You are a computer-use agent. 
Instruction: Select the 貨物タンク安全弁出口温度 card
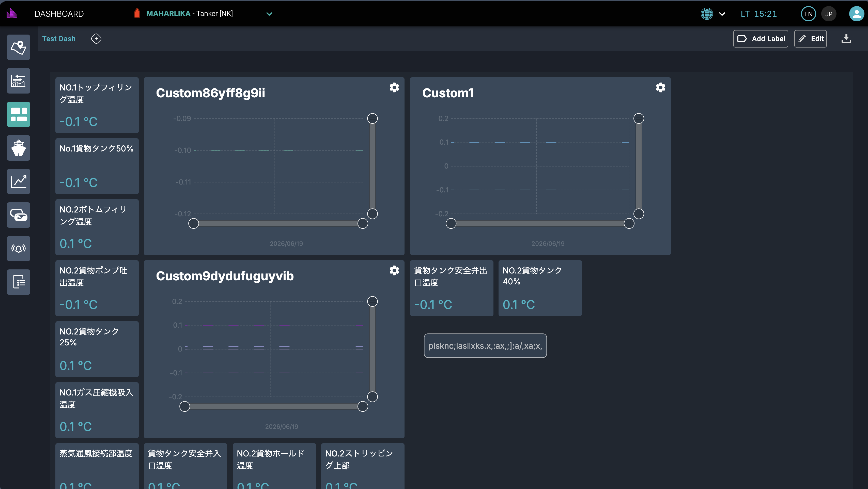click(x=452, y=288)
